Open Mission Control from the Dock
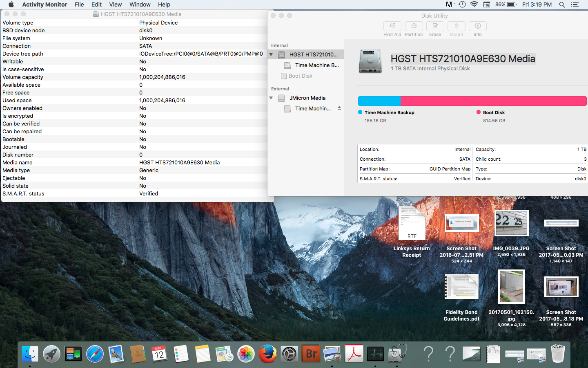Screen dimensions: 588x368 (x=73, y=354)
